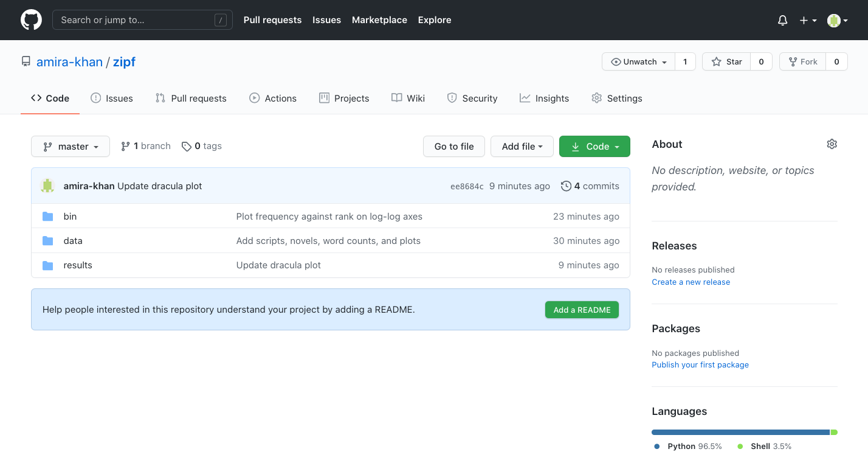This screenshot has height=463, width=868.
Task: Click the results folder icon
Action: (x=48, y=265)
